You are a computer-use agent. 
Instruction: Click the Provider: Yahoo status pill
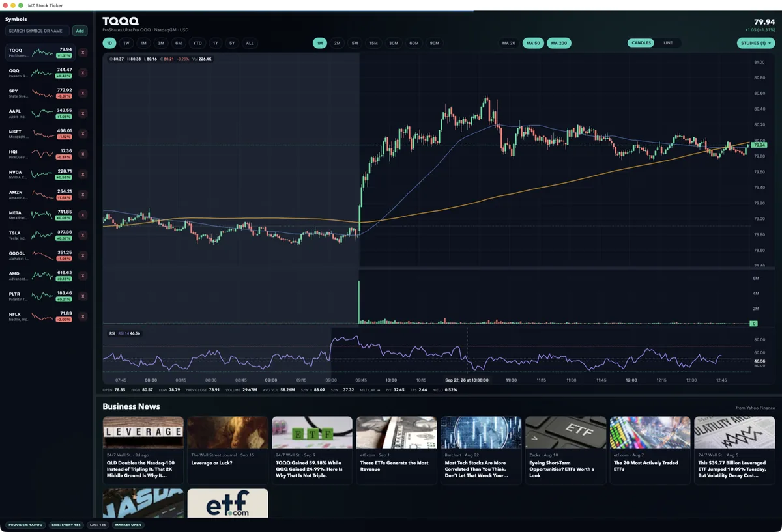(x=25, y=525)
